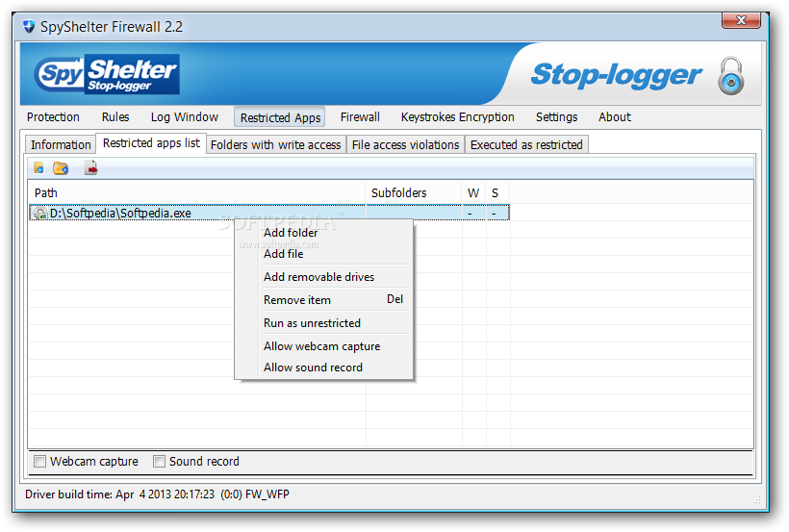Screen dimensions: 789x532
Task: Click the add file toolbar icon
Action: point(38,168)
